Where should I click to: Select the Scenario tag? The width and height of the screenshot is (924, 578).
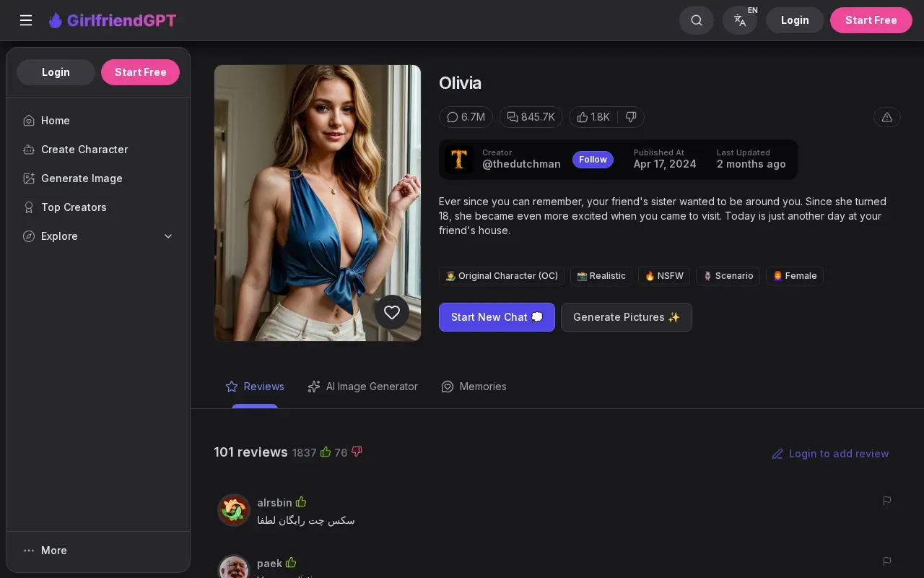[x=728, y=276]
